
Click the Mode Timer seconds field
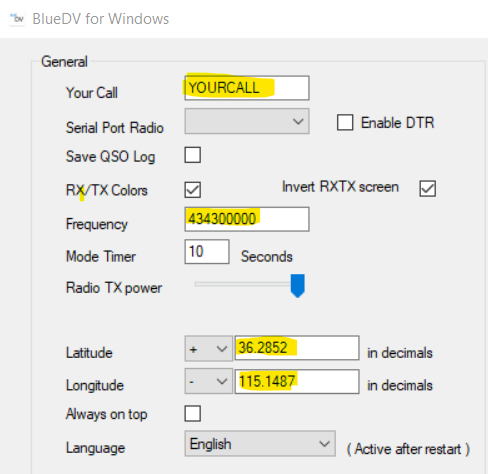(207, 252)
